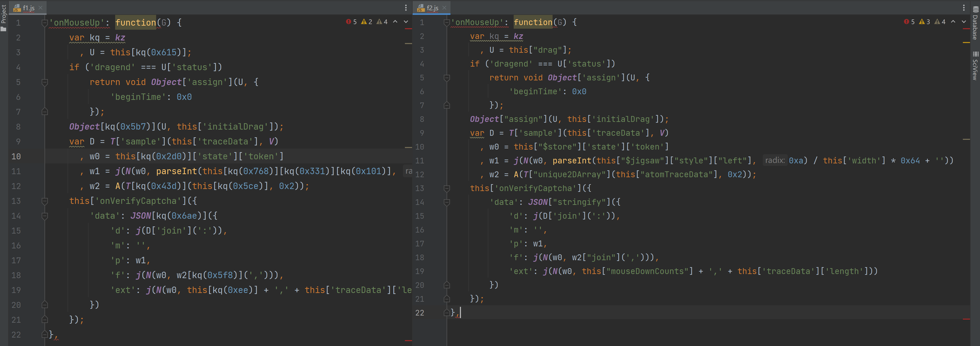This screenshot has width=980, height=346.
Task: Collapse onVerifyCaptcha fold at f1.js line 13
Action: coord(45,201)
